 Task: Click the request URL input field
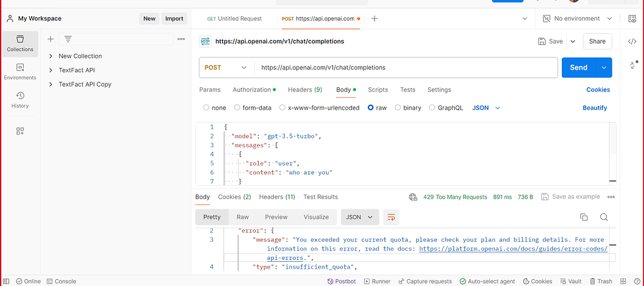(404, 67)
